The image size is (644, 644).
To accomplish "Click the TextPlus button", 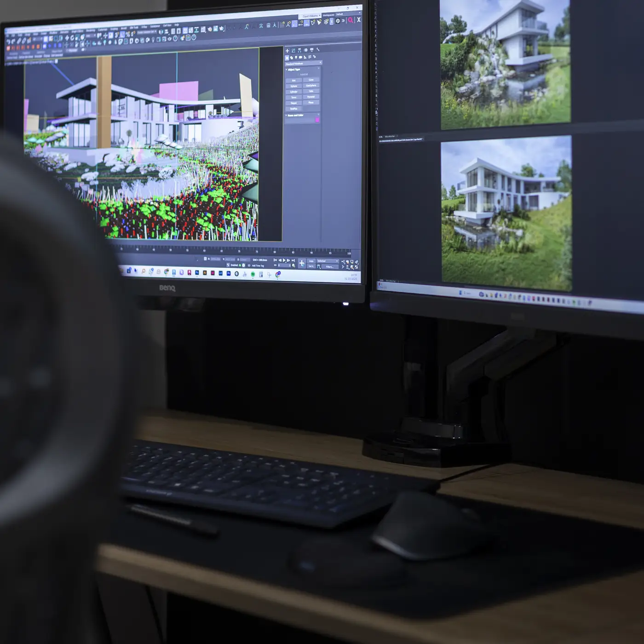I will point(294,109).
